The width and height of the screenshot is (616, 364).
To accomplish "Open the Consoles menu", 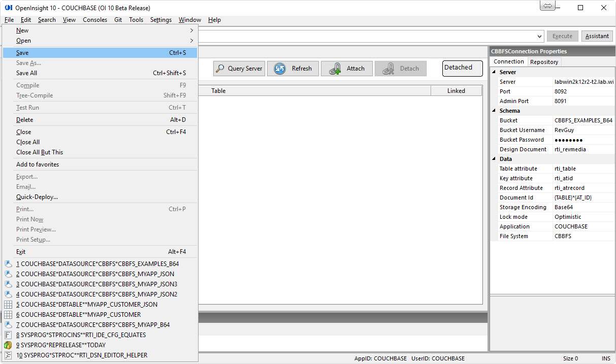I will click(x=95, y=20).
